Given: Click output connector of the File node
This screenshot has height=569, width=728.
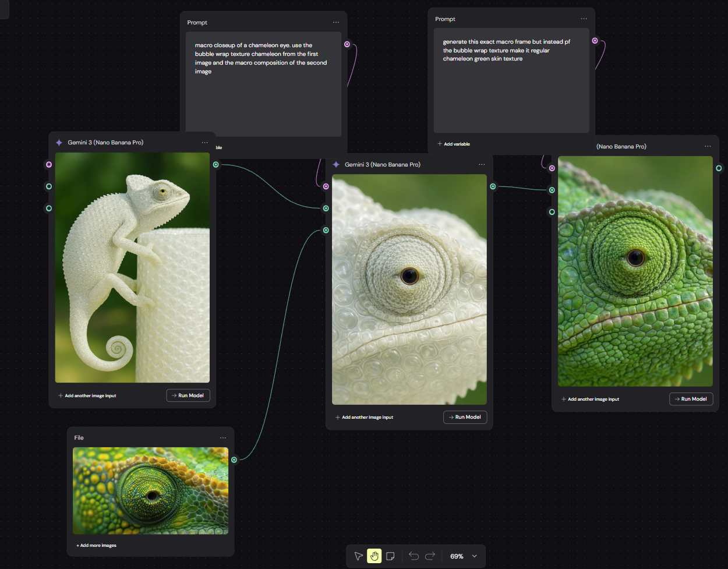Looking at the screenshot, I should [234, 460].
